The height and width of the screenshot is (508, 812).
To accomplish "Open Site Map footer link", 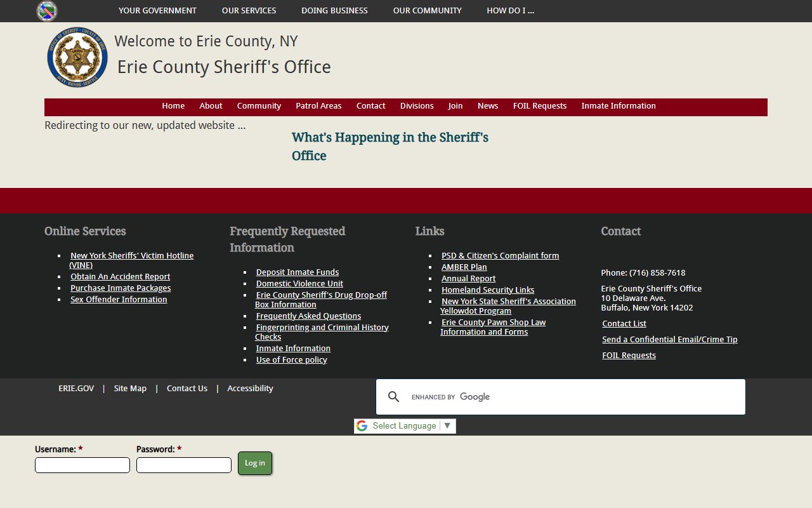I will tap(130, 389).
